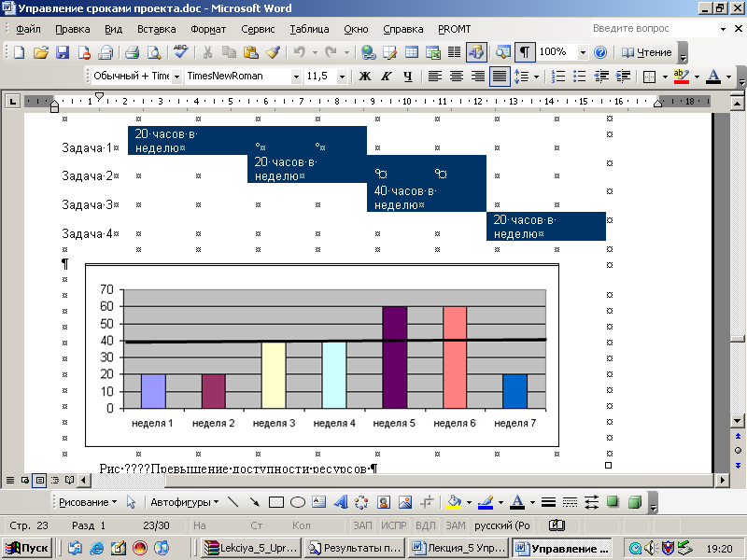The width and height of the screenshot is (747, 560).
Task: Center the paragraph text
Action: (457, 77)
